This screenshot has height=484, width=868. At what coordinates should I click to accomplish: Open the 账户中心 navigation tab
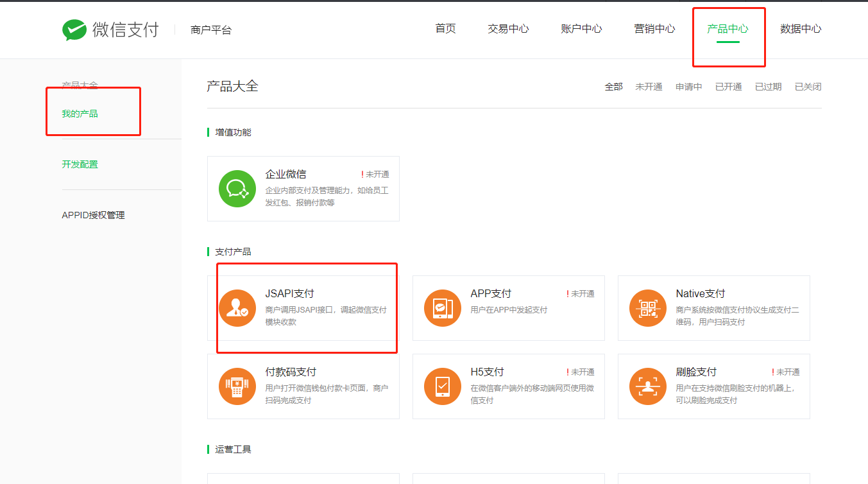tap(581, 28)
